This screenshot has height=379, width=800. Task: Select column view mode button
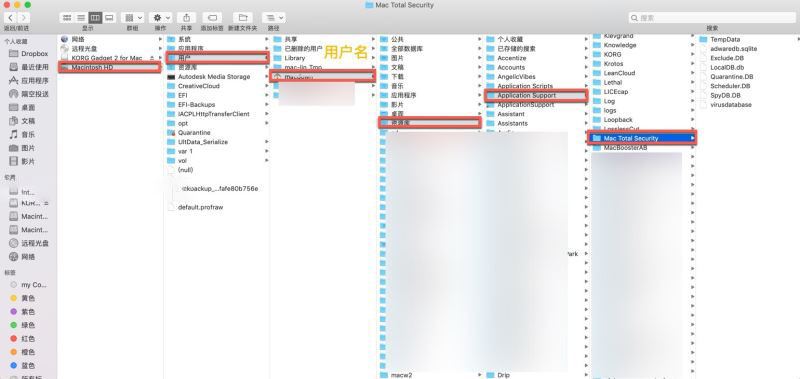[x=95, y=18]
